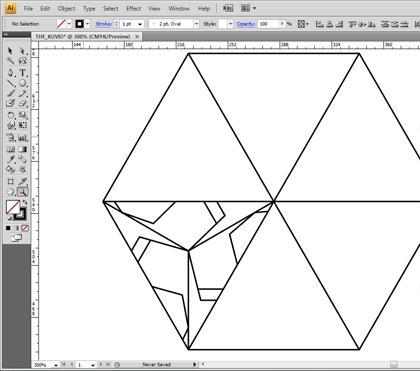This screenshot has width=420, height=371.
Task: Expand stroke weight 1 pt dropdown
Action: point(140,24)
